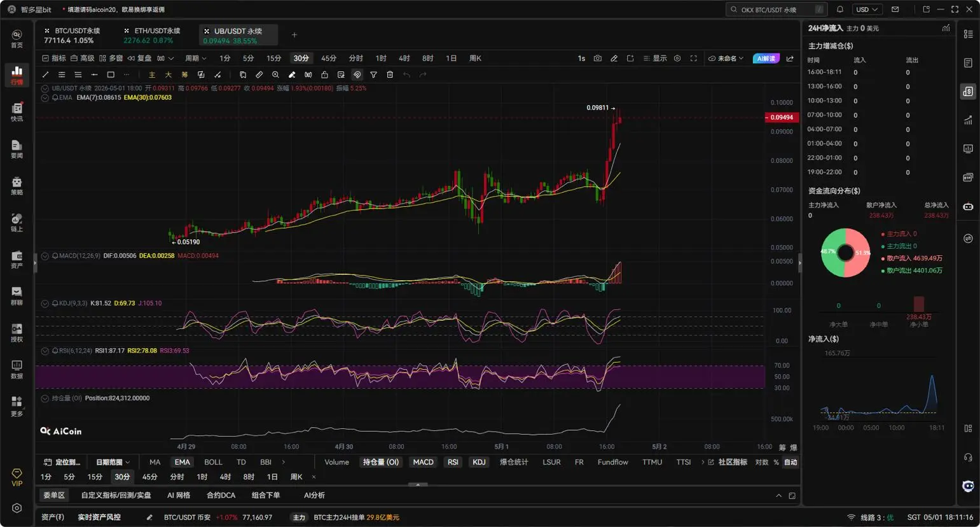
Task: Open the 首页 home sidebar icon
Action: 17,38
